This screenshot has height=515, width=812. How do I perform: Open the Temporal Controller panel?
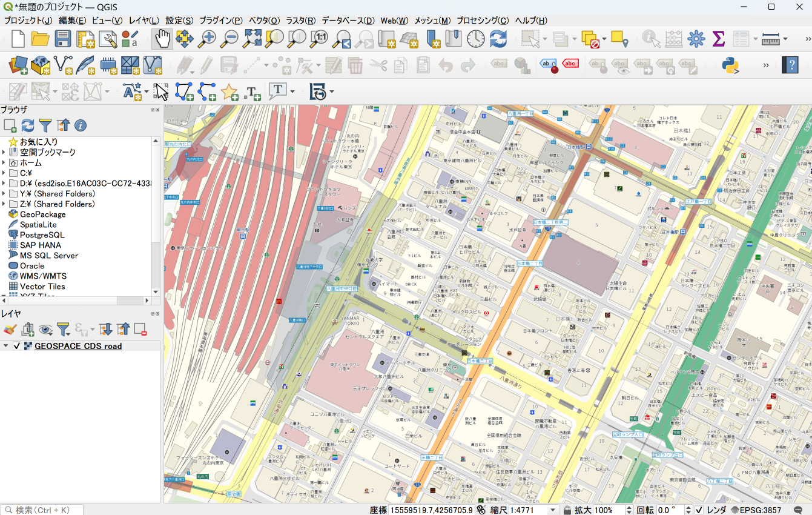[475, 39]
